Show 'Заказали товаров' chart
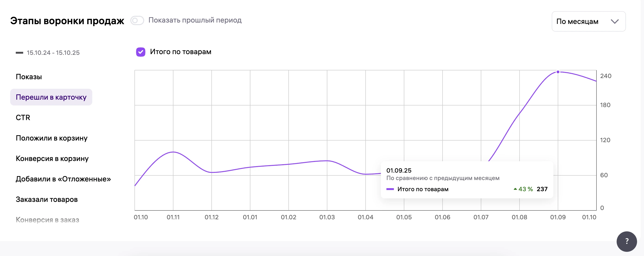 (47, 199)
